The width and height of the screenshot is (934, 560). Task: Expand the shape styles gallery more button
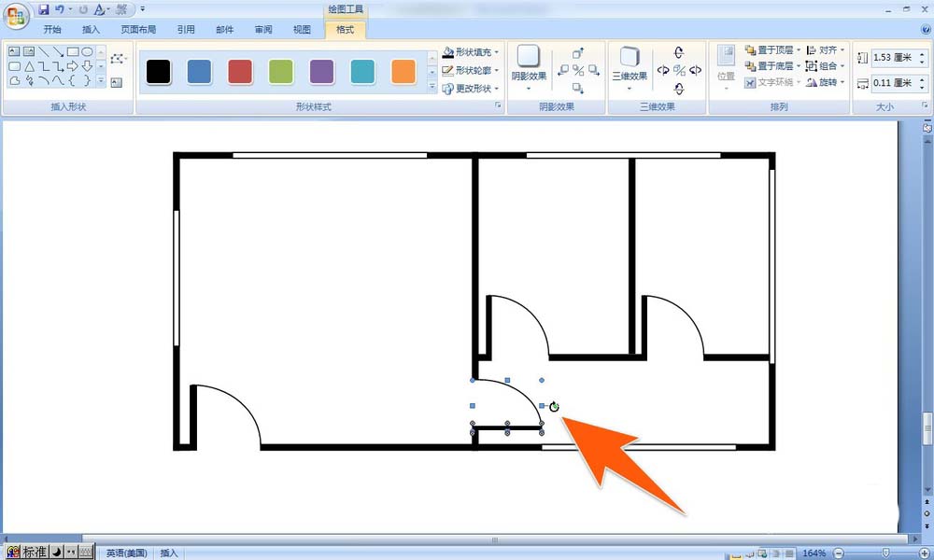432,86
